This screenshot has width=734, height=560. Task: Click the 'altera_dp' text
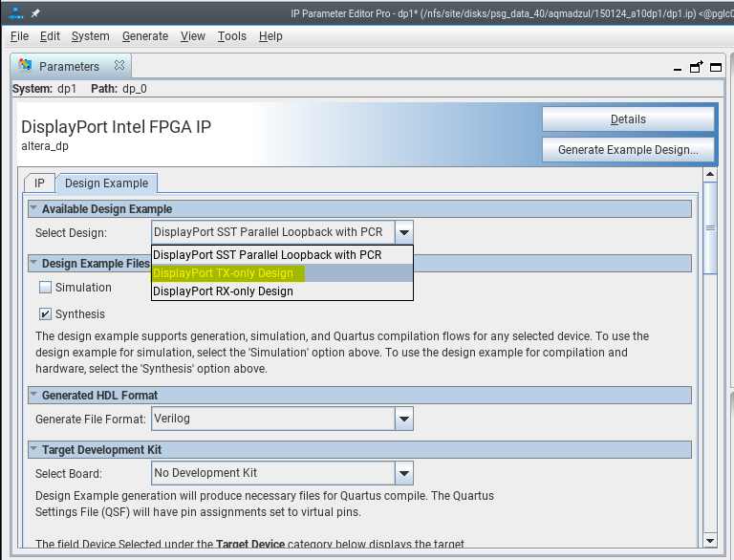(45, 146)
